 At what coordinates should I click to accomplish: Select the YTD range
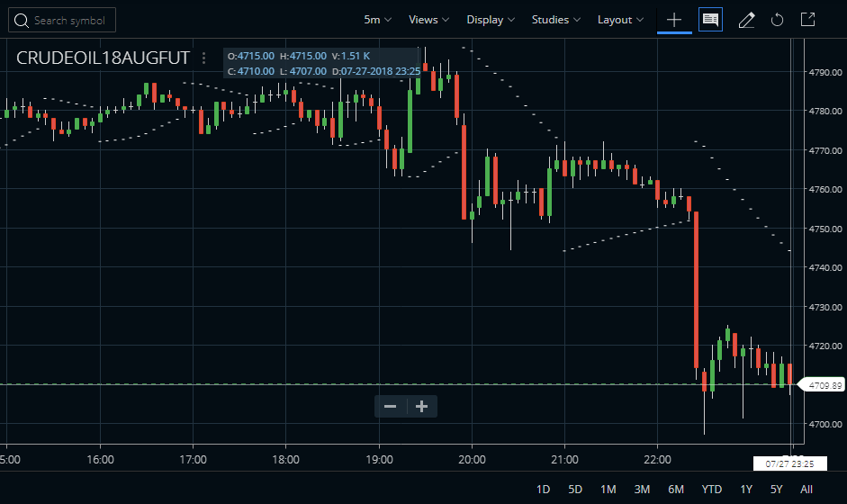pyautogui.click(x=711, y=490)
